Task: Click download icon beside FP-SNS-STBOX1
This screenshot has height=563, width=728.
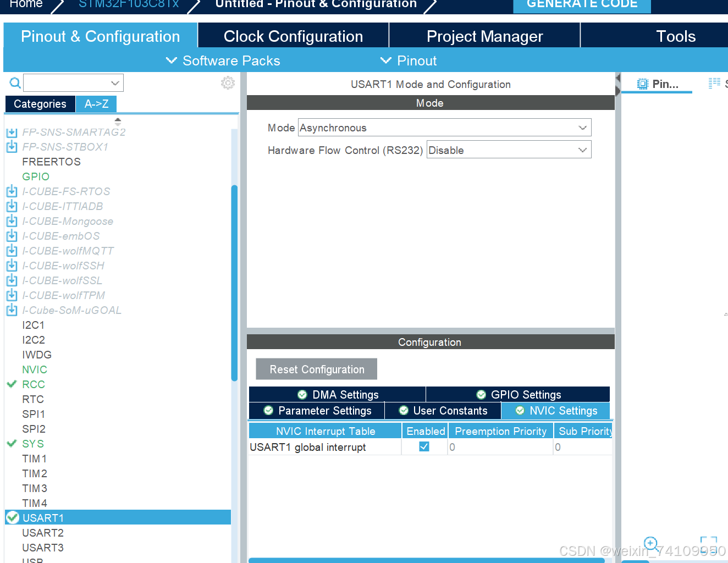Action: 12,147
